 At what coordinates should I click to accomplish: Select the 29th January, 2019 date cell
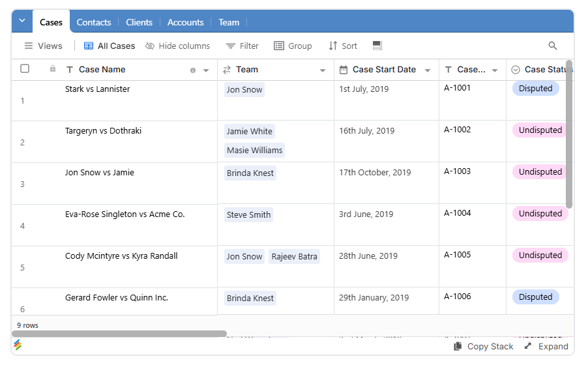pyautogui.click(x=387, y=301)
